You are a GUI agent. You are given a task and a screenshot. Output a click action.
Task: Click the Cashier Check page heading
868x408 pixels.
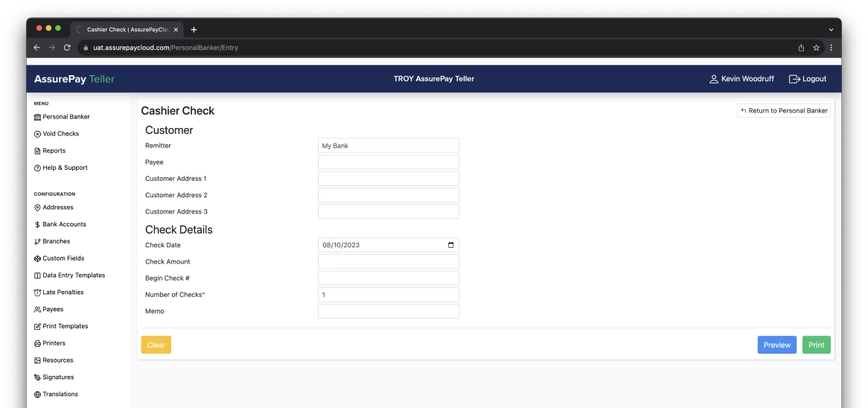click(178, 111)
